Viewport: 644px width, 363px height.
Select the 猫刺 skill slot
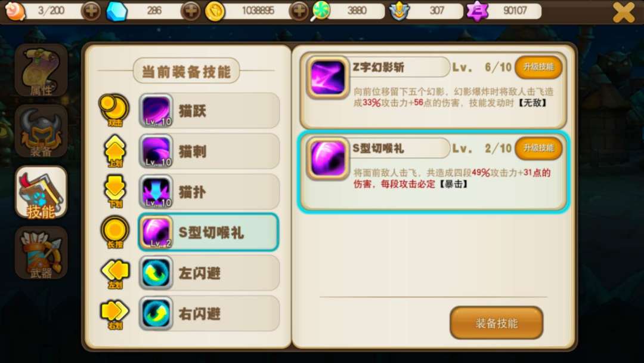[209, 151]
